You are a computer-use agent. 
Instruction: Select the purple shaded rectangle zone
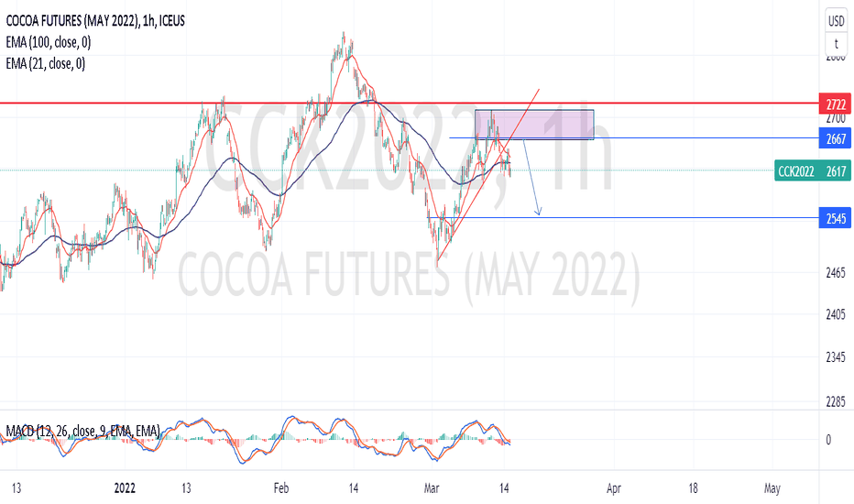[x=534, y=126]
